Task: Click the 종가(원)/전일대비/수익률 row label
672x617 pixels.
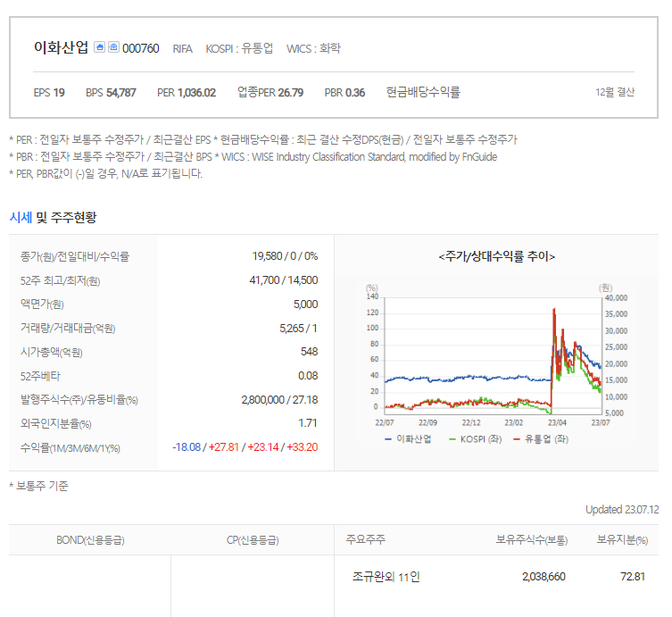Action: click(75, 256)
